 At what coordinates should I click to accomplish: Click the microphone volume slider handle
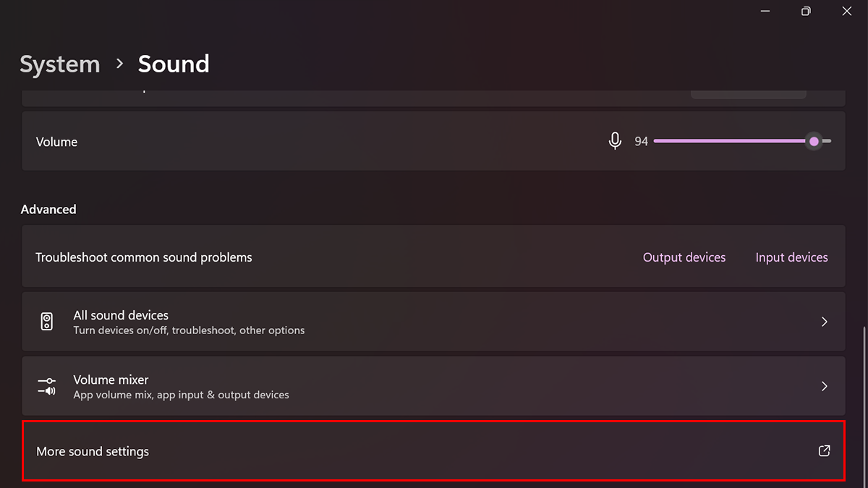tap(814, 142)
